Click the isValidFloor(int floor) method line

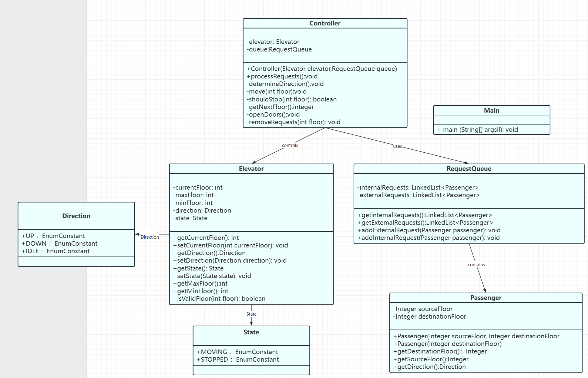pyautogui.click(x=219, y=299)
